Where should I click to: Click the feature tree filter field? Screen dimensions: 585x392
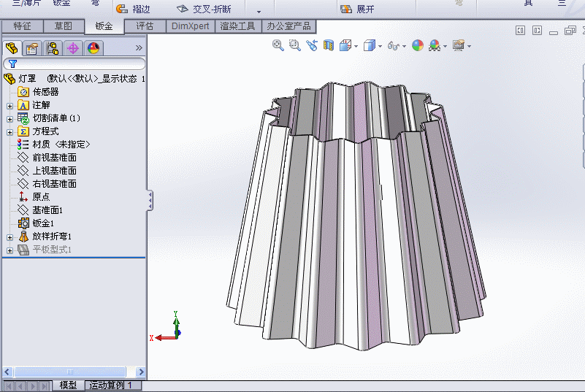click(74, 64)
